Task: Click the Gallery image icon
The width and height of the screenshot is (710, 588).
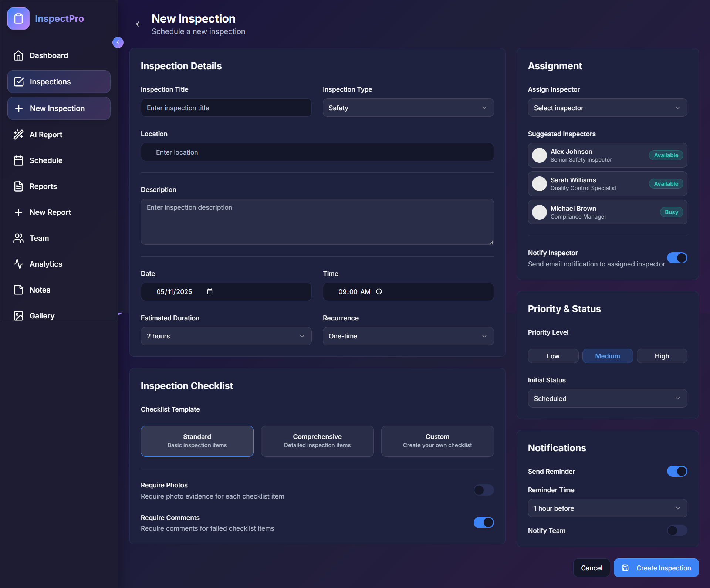Action: pyautogui.click(x=18, y=316)
